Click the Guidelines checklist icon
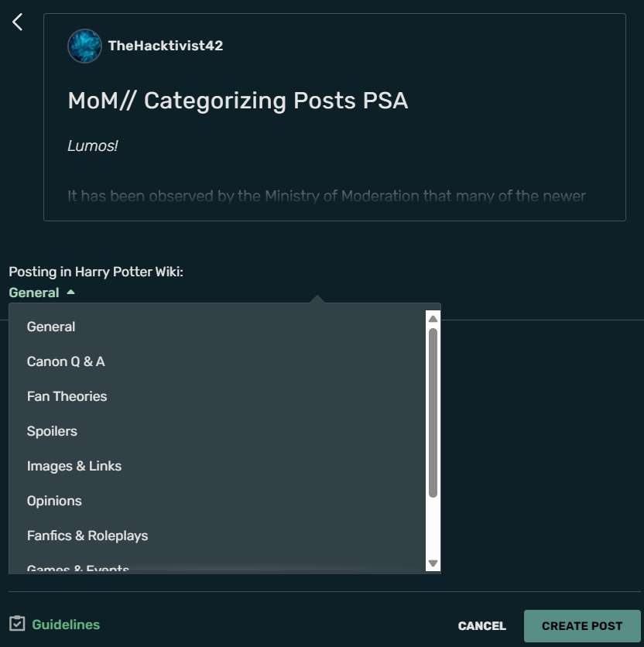The width and height of the screenshot is (644, 647). click(15, 624)
